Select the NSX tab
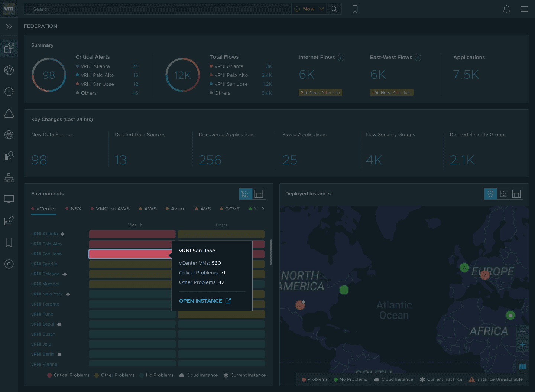The image size is (535, 392). (74, 209)
